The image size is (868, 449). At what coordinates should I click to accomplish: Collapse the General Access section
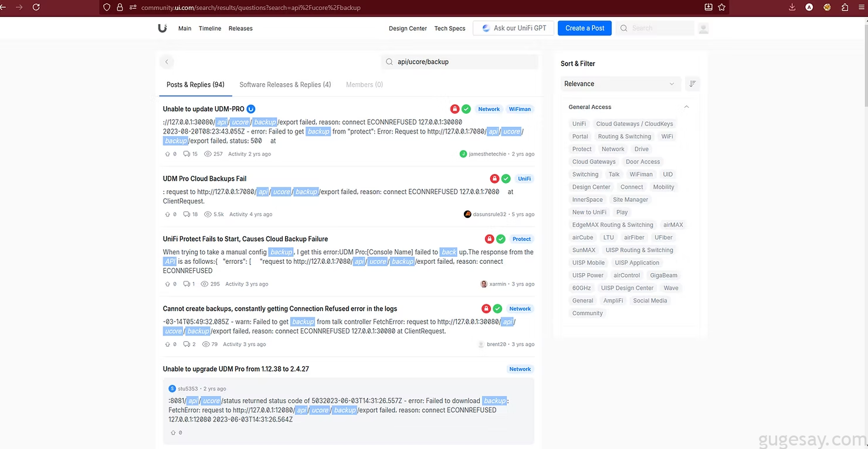pyautogui.click(x=686, y=107)
